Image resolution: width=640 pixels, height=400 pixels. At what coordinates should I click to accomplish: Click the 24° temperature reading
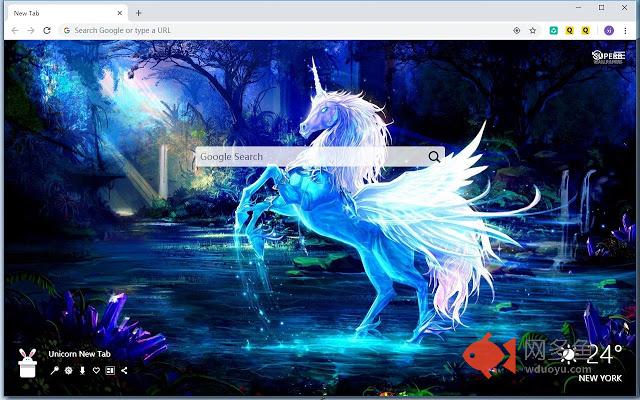[605, 354]
